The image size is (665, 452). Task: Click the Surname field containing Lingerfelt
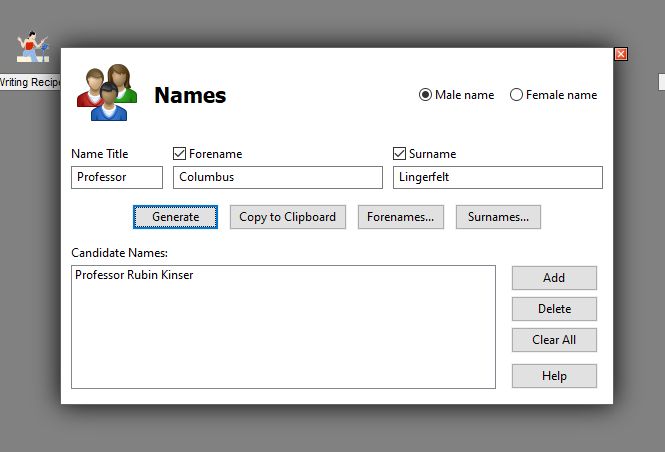tap(497, 177)
